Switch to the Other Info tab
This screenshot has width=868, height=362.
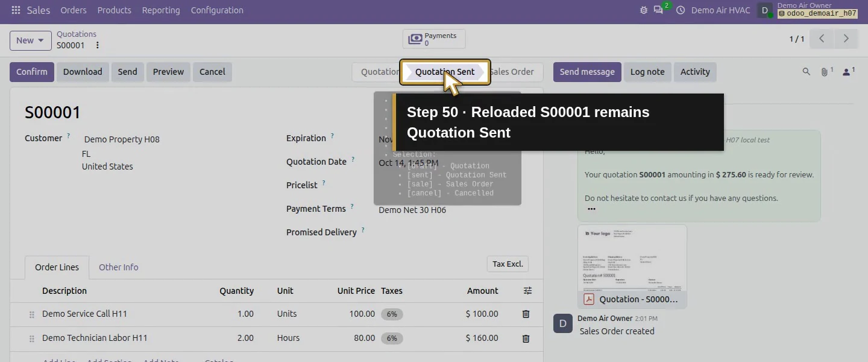click(x=118, y=267)
